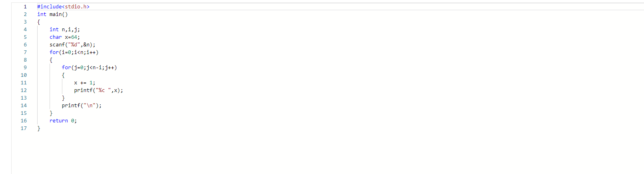Click line number 13 in the gutter

coord(24,98)
